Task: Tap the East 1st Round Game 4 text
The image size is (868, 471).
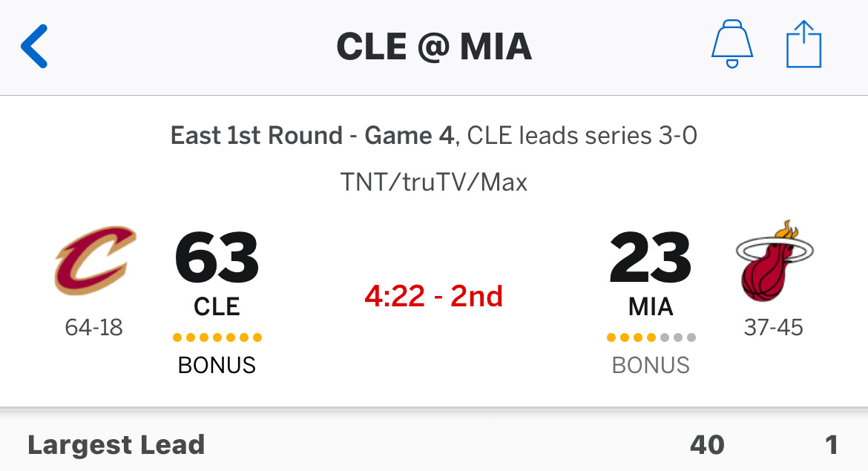Action: point(312,136)
